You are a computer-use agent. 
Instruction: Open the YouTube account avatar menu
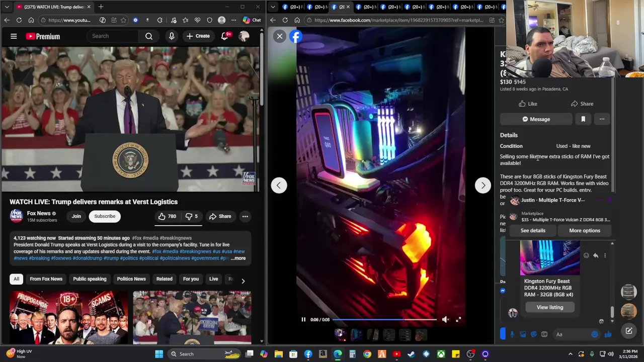pyautogui.click(x=244, y=36)
